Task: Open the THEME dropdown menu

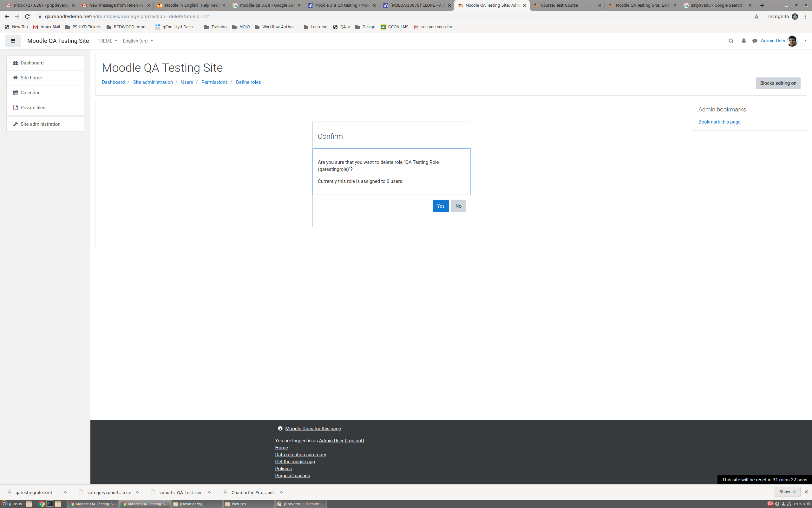Action: click(x=107, y=41)
